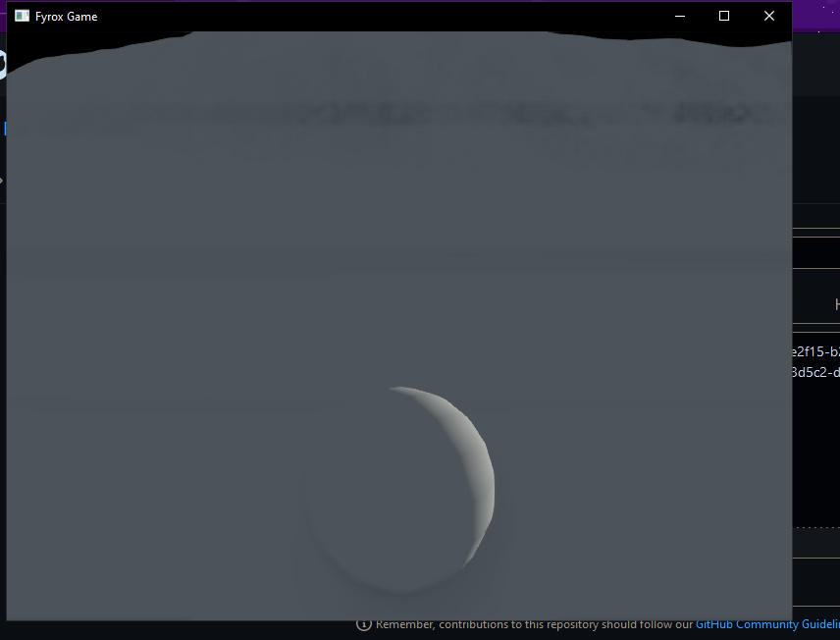Click the X close icon of Fyrox Game
840x640 pixels.
pos(769,16)
